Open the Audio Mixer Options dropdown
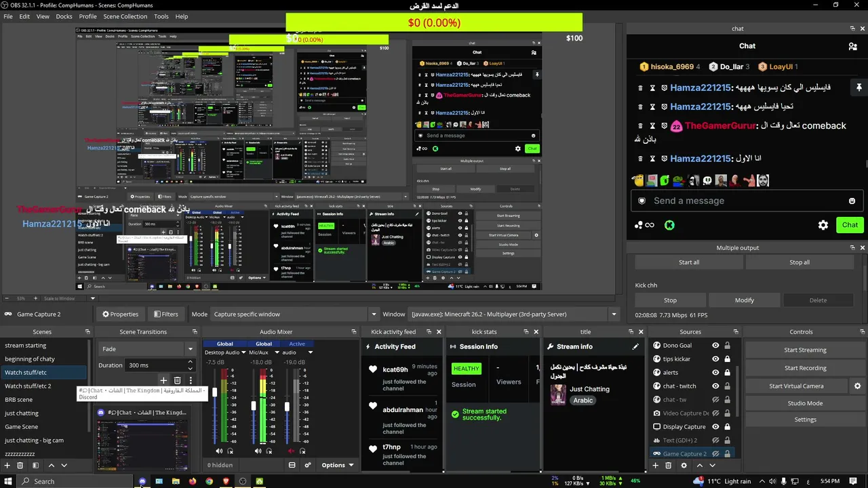The height and width of the screenshot is (488, 868). pyautogui.click(x=338, y=465)
